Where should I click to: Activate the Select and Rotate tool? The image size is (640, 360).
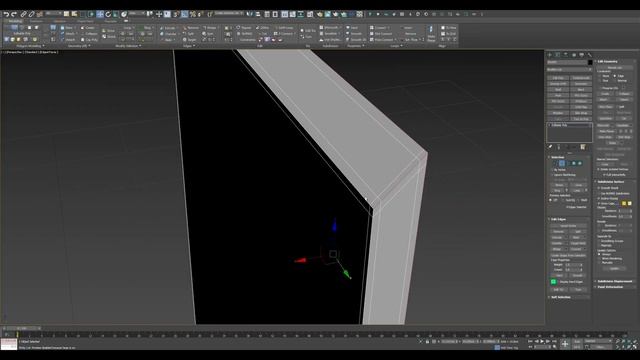click(x=108, y=14)
